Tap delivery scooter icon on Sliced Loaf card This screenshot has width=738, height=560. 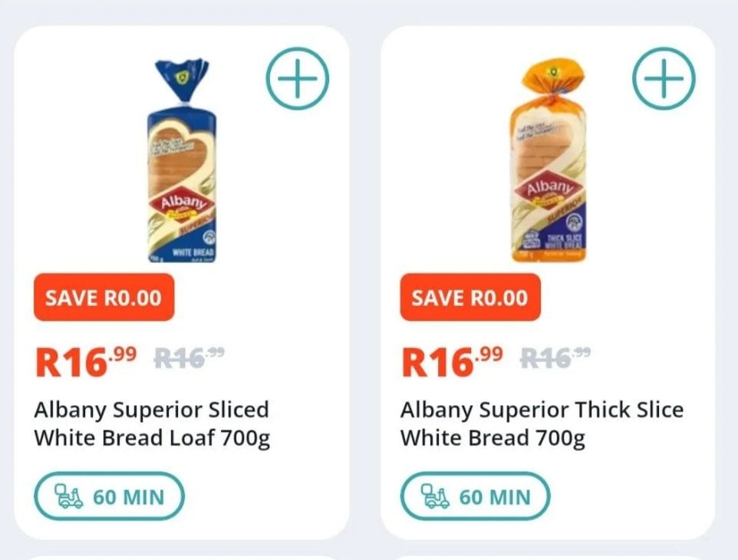pos(69,496)
